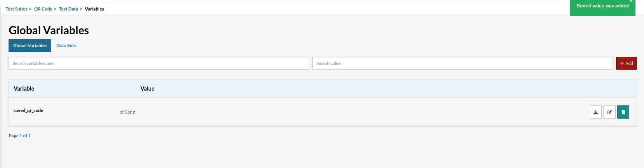This screenshot has height=168, width=644.
Task: Dismiss the 'Stored value was added' notification
Action: pos(631,1)
